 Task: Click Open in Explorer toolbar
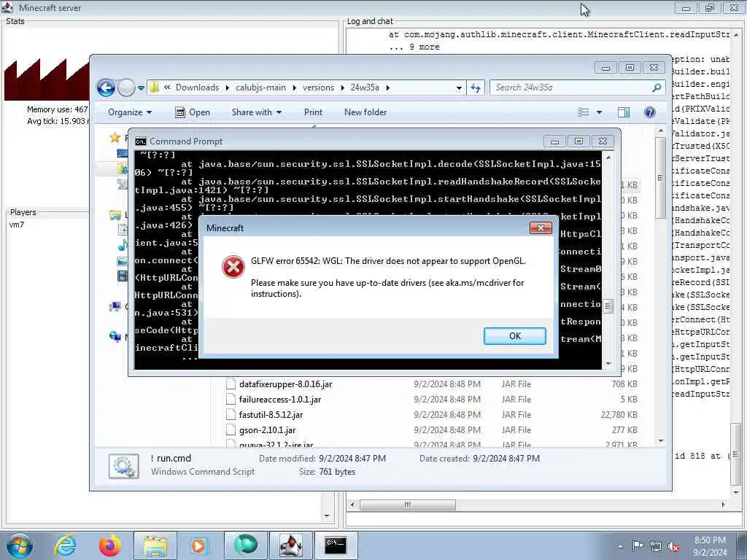click(x=193, y=112)
